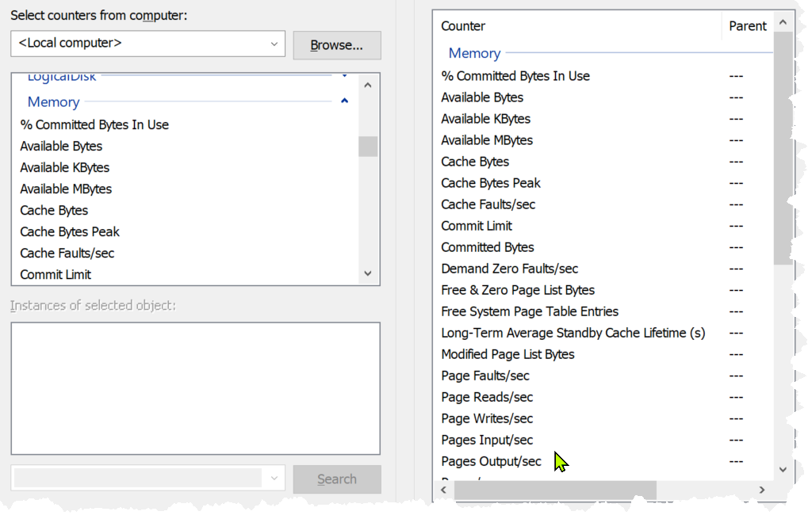The image size is (812, 519).
Task: Select Available KBytes in added counters
Action: pyautogui.click(x=486, y=119)
